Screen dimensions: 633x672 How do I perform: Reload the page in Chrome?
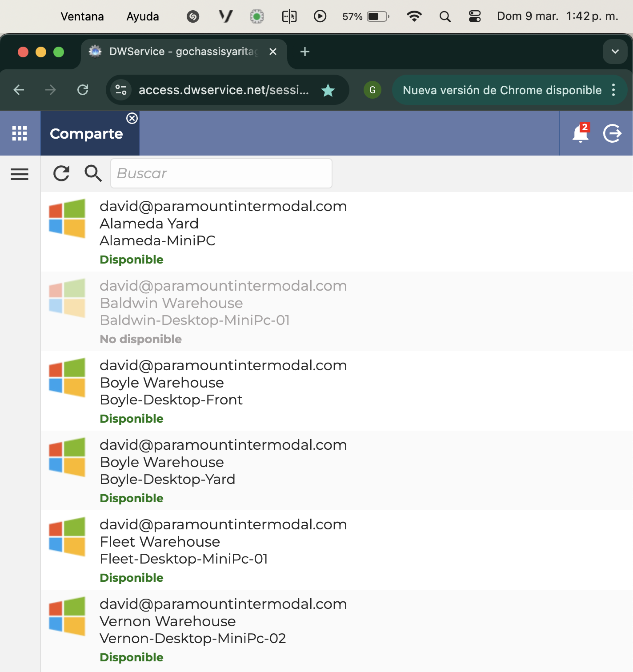coord(83,90)
